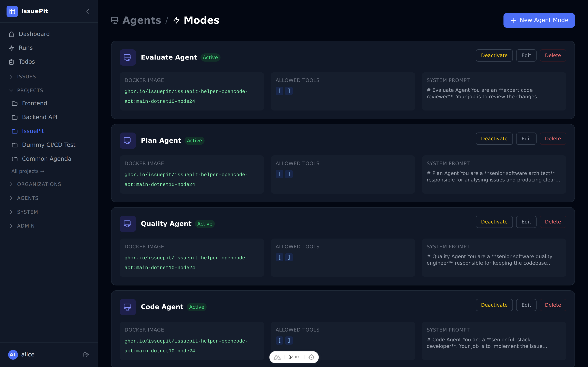Select the Runs lightning icon
The height and width of the screenshot is (367, 588).
pyautogui.click(x=12, y=48)
